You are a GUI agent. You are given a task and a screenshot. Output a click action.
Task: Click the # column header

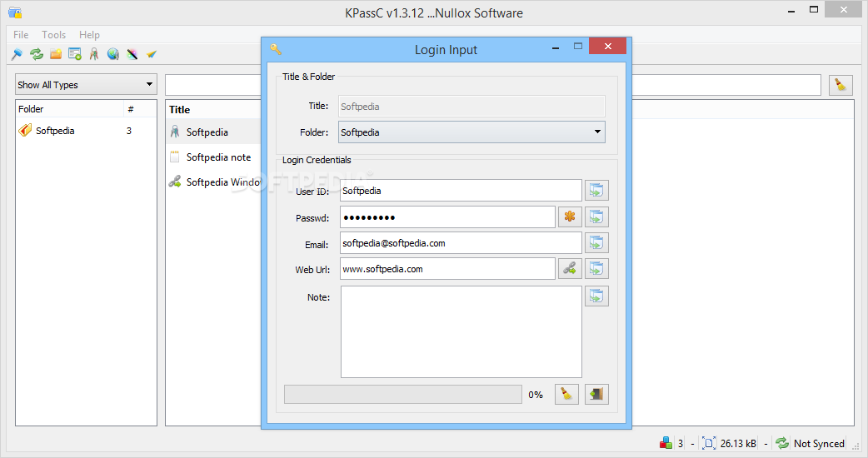pyautogui.click(x=139, y=109)
